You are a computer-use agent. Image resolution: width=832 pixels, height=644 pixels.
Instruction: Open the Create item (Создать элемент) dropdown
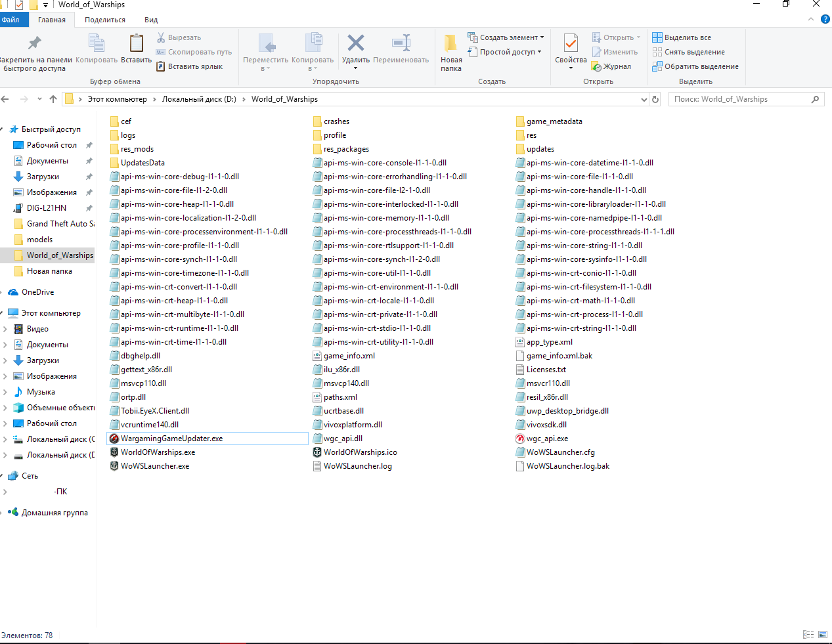(x=506, y=37)
